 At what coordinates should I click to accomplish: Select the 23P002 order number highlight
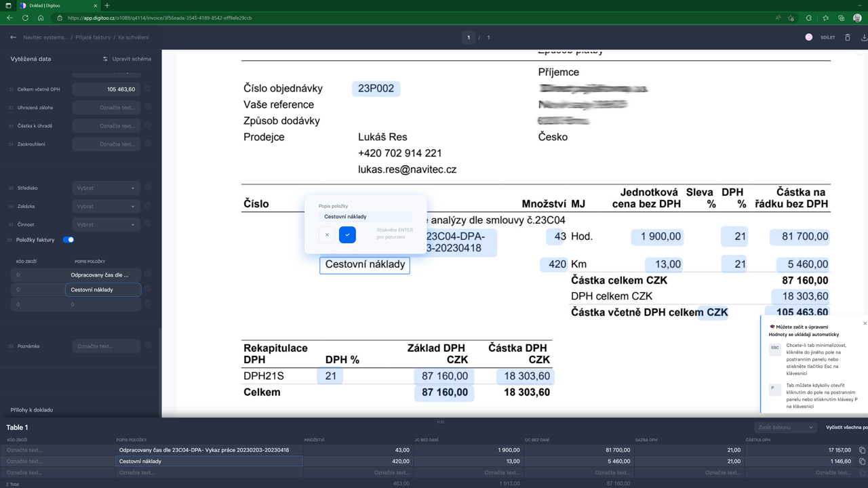pos(376,89)
